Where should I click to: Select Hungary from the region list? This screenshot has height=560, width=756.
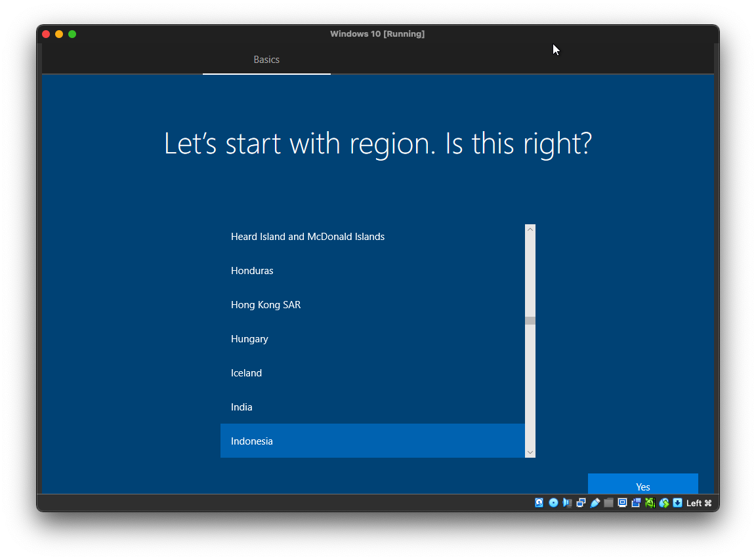coord(249,339)
